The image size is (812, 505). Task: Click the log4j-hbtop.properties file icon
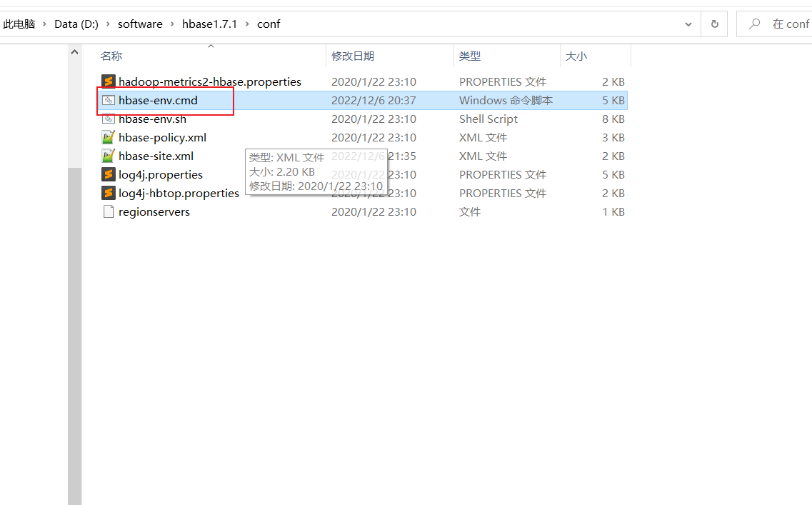[109, 193]
